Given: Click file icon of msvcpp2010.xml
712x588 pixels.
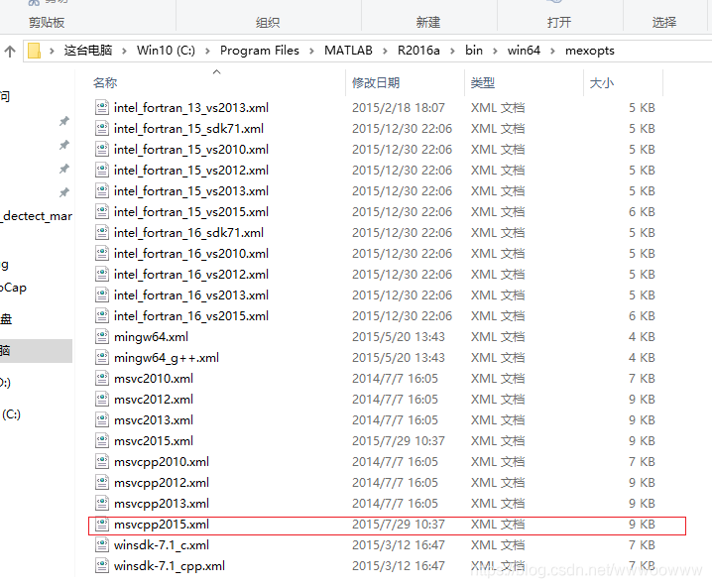Looking at the screenshot, I should [x=102, y=462].
